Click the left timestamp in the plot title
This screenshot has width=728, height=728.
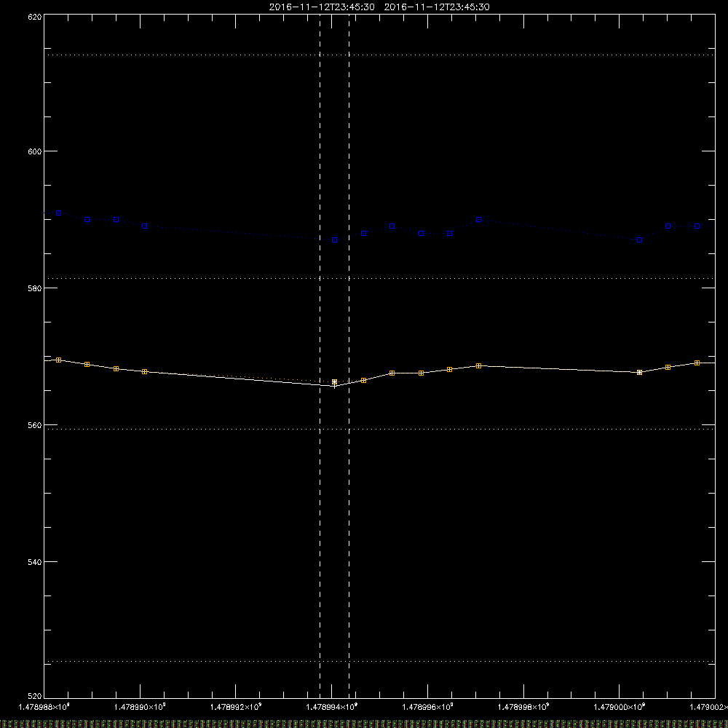click(x=322, y=7)
